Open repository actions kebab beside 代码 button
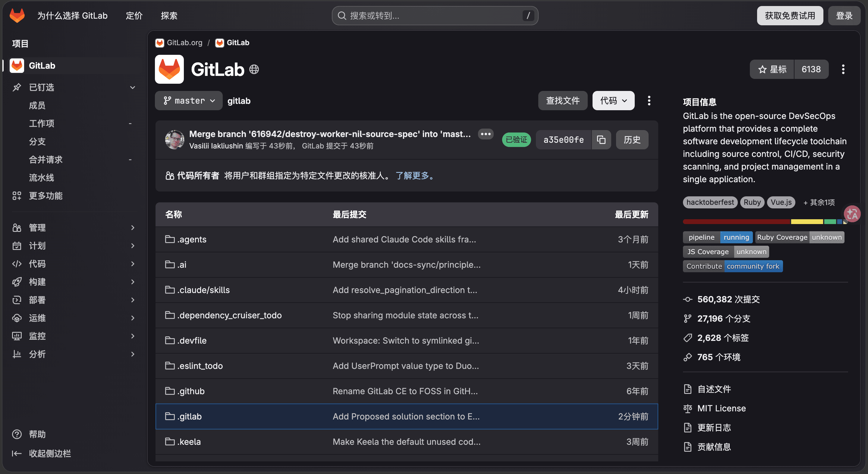This screenshot has height=474, width=868. (x=649, y=101)
